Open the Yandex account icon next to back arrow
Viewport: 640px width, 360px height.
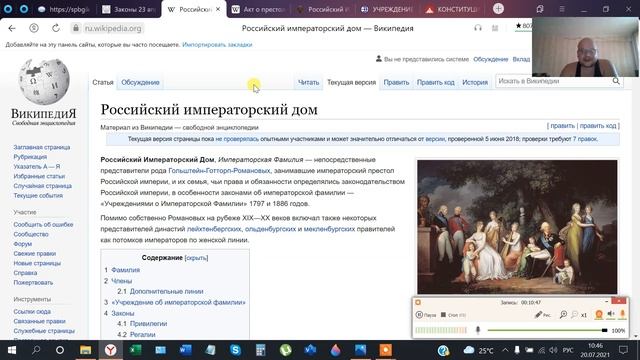point(34,28)
